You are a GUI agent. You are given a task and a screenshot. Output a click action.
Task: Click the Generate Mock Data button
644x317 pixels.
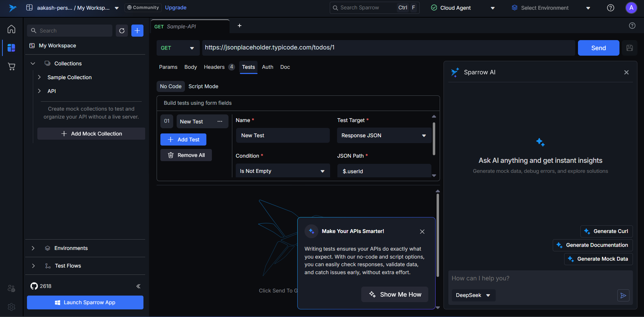click(x=598, y=259)
